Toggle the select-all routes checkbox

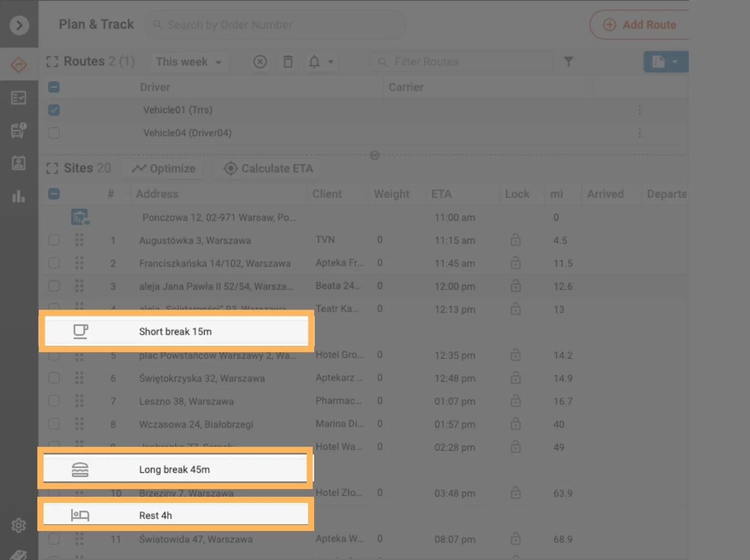[x=54, y=87]
